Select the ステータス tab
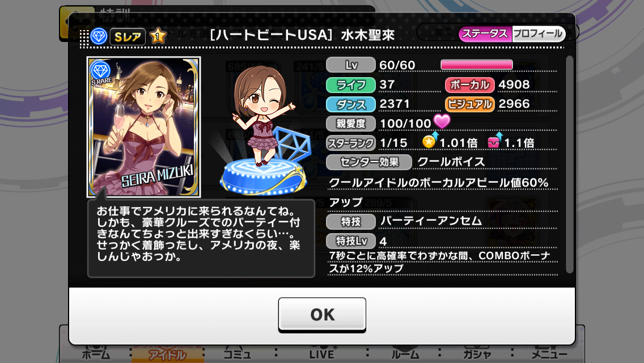The width and height of the screenshot is (644, 363). [485, 33]
